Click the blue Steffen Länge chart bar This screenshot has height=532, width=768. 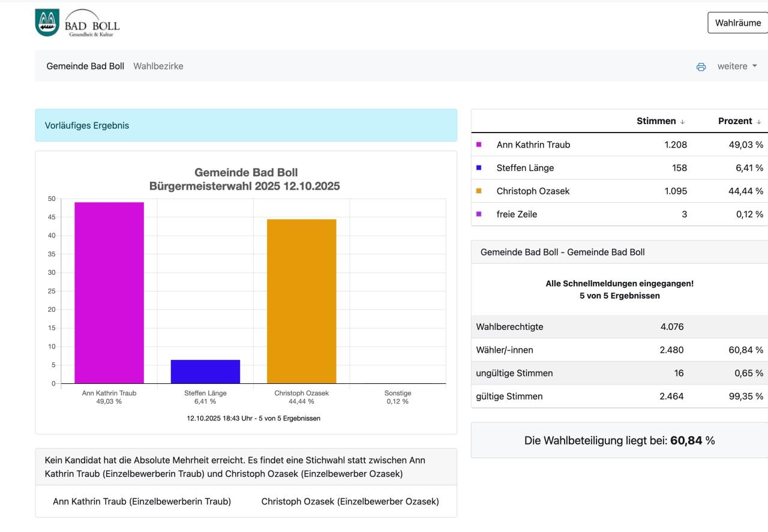(x=205, y=371)
